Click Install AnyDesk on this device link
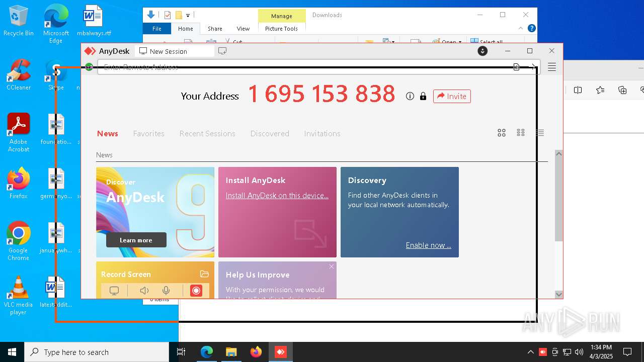Screen dimensions: 644x362 (x=277, y=195)
